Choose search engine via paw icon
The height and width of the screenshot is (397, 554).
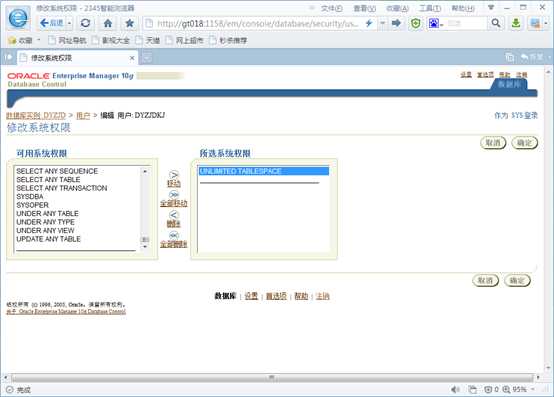coord(434,24)
